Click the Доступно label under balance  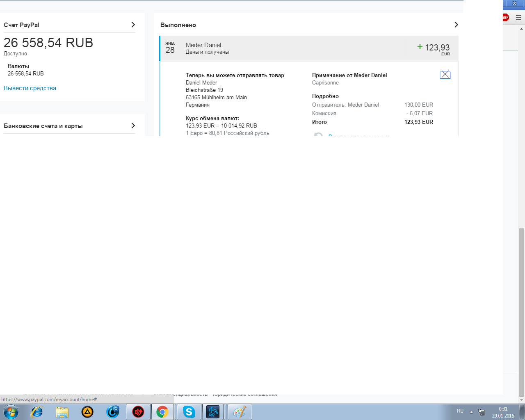pyautogui.click(x=15, y=54)
